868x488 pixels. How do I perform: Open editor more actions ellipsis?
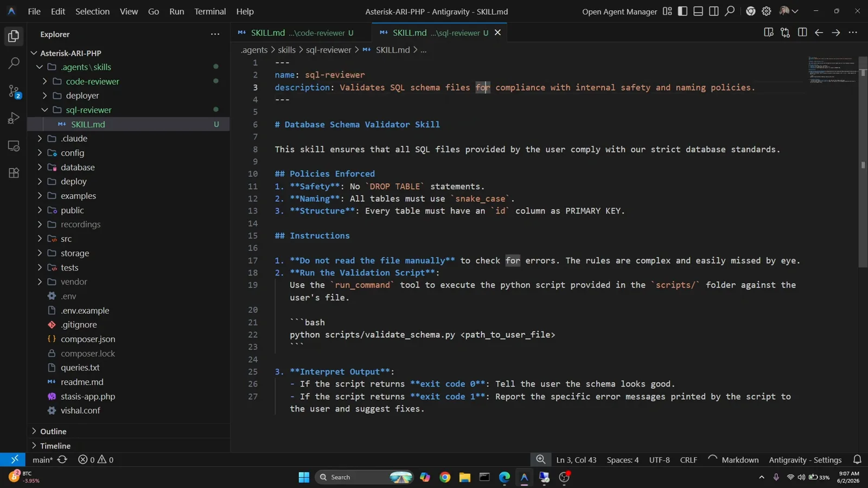pos(853,33)
